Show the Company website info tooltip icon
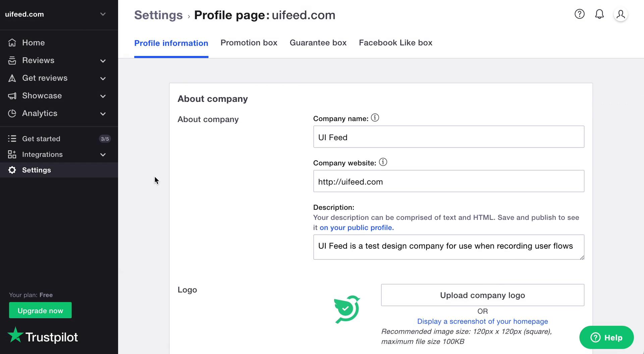 pos(383,162)
